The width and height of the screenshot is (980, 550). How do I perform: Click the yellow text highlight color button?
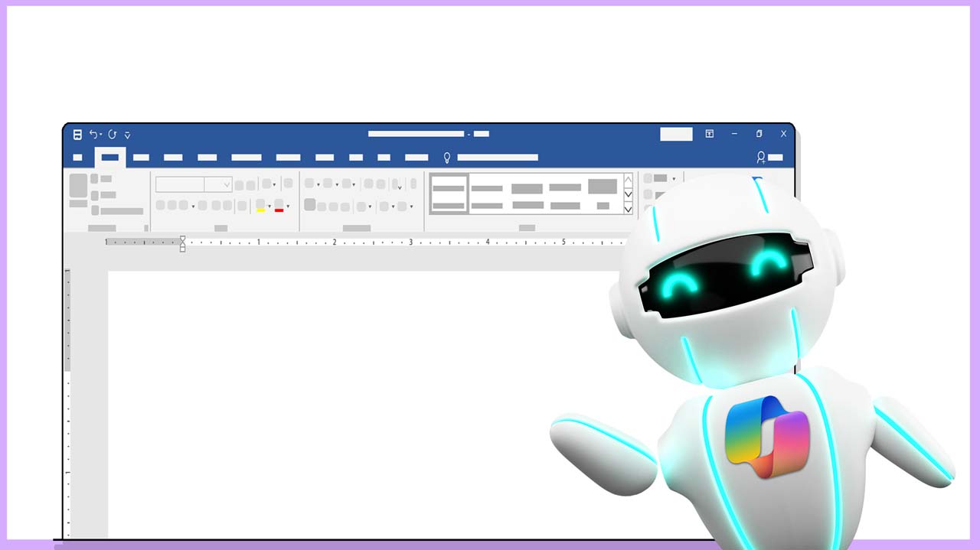tap(260, 206)
